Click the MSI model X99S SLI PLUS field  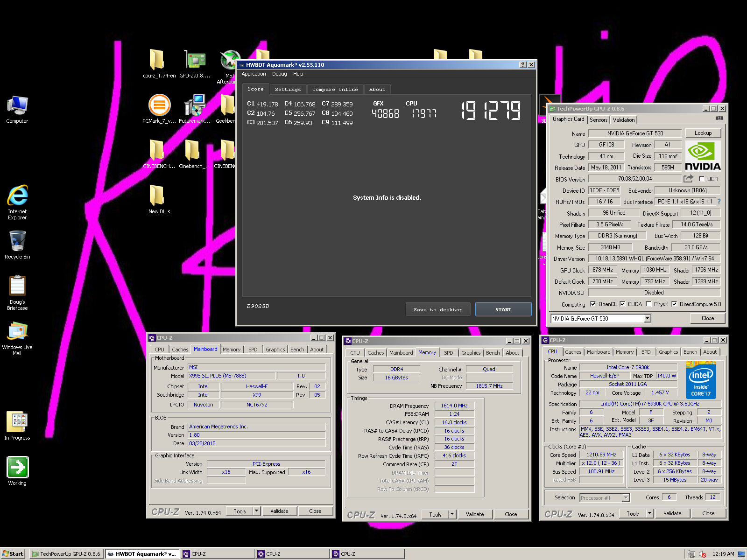coord(231,376)
